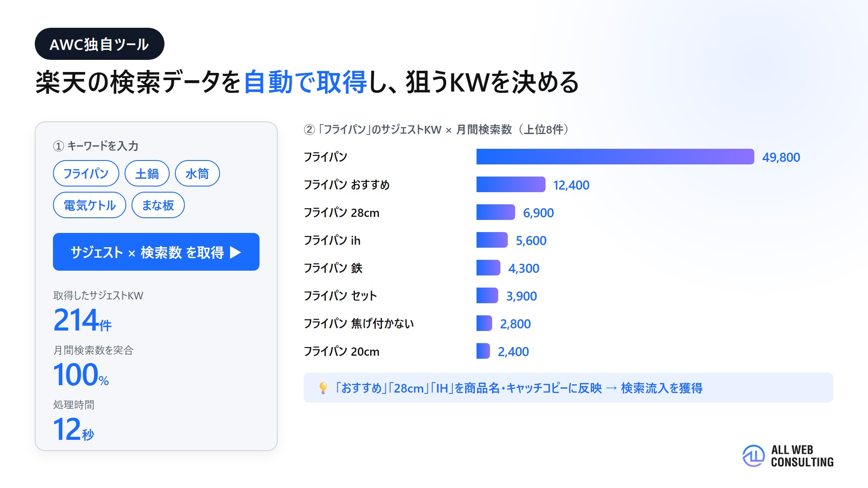Click the フライパン 焦げ付かない label
The height and width of the screenshot is (488, 868).
358,324
